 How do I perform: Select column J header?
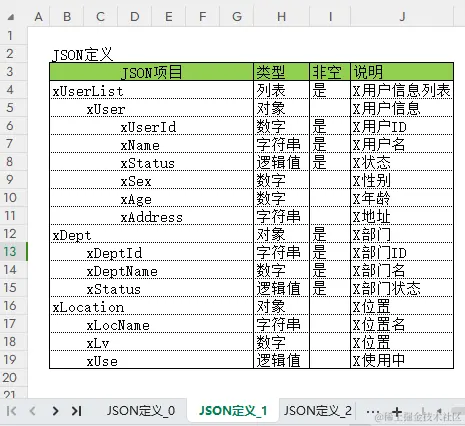(x=402, y=16)
